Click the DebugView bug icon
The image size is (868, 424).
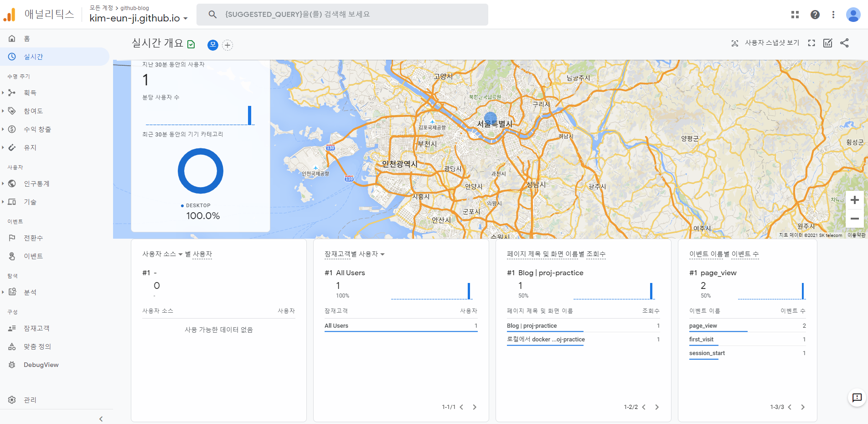coord(12,365)
